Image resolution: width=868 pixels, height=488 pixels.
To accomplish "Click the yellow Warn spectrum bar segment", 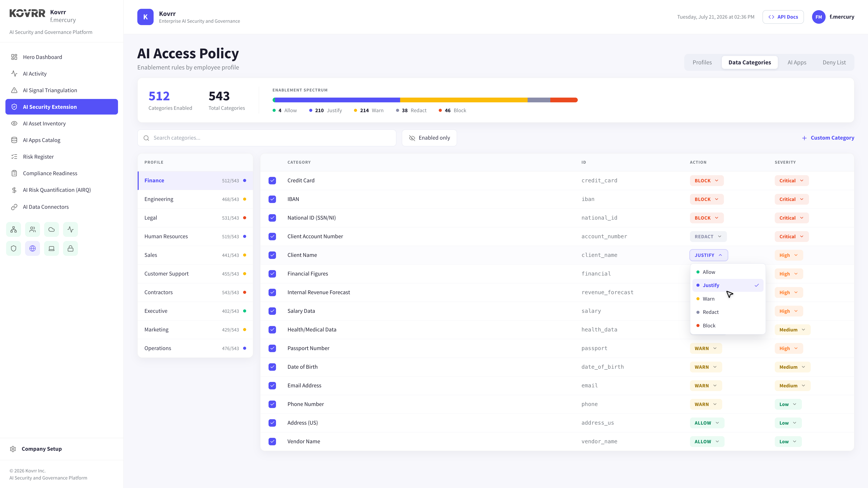I will pyautogui.click(x=464, y=100).
